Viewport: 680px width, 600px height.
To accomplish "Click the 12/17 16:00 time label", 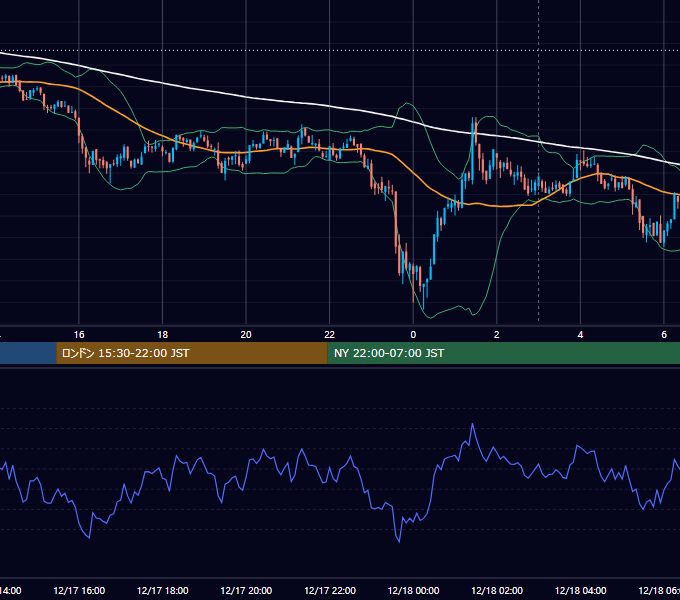I will point(79,590).
